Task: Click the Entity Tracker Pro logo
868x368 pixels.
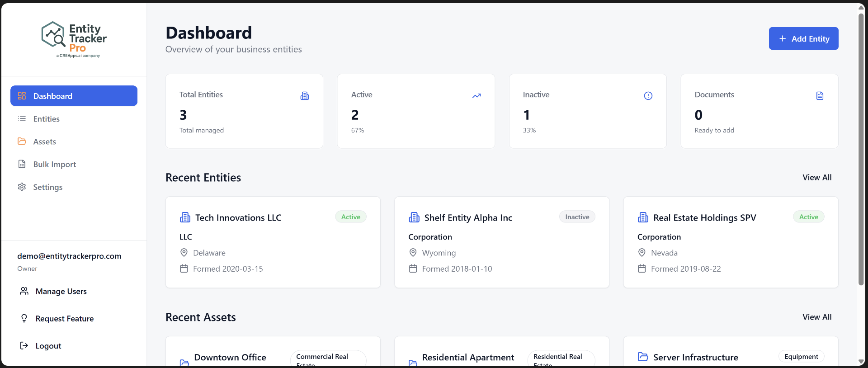Action: click(x=74, y=39)
